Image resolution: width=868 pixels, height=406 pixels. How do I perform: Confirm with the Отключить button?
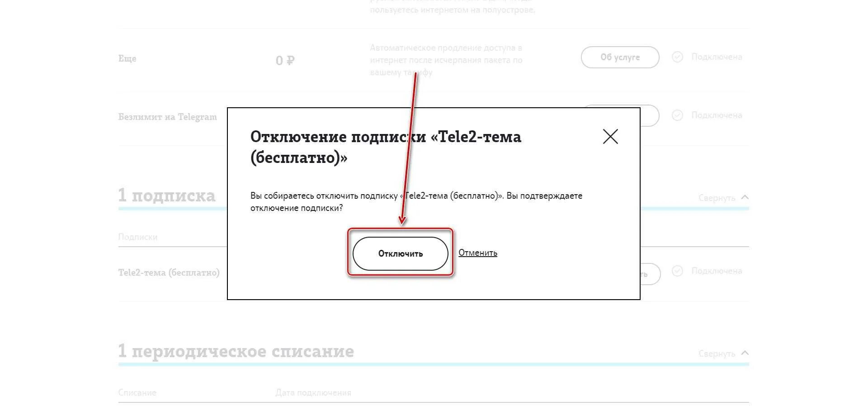tap(400, 253)
